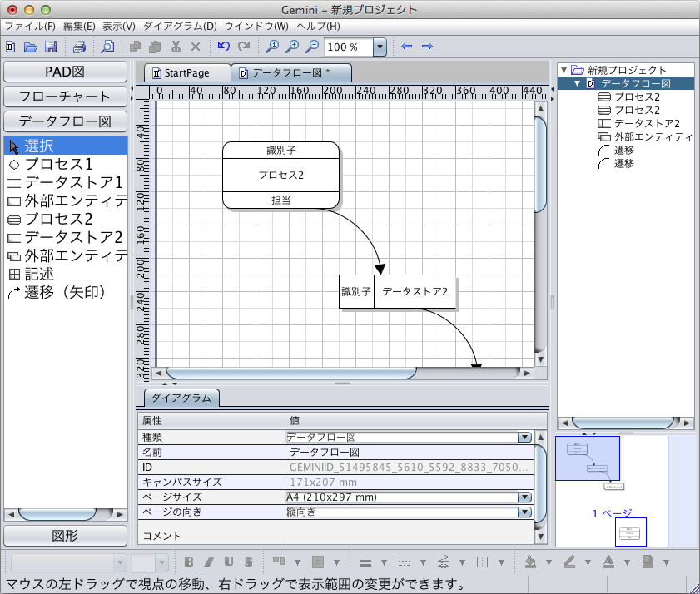700x594 pixels.
Task: Open a file with the folder icon
Action: [30, 47]
